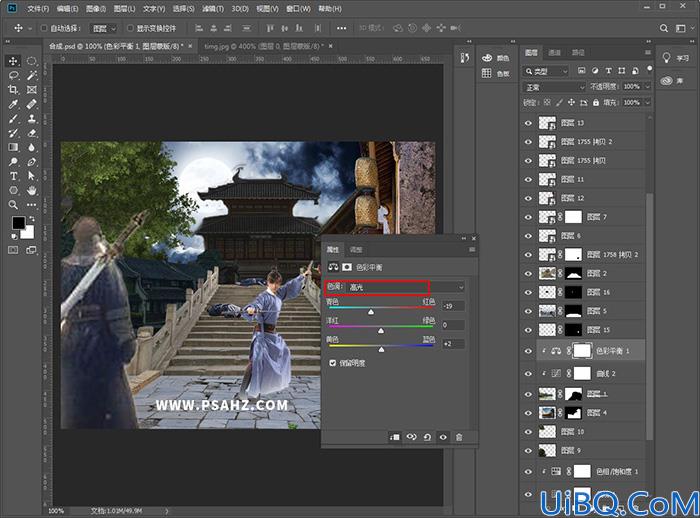Click view previous state icon in Properties
700x518 pixels.
pos(411,437)
